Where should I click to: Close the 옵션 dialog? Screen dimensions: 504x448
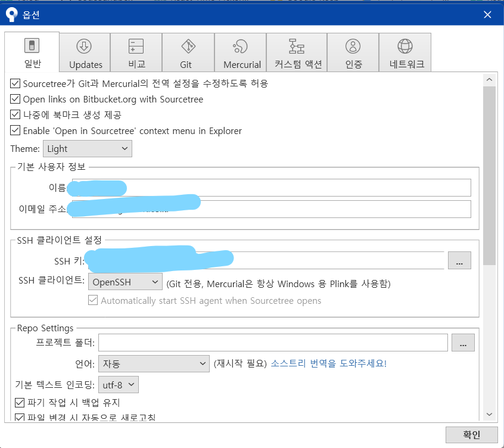[487, 14]
